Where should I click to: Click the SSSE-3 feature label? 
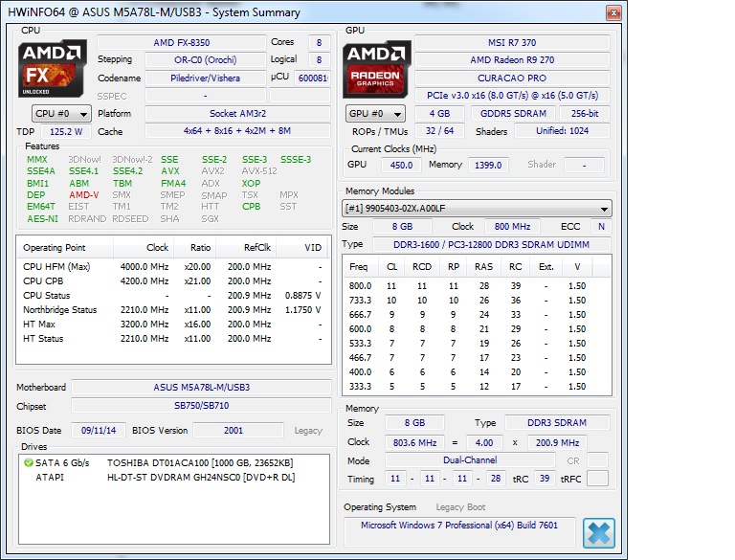click(296, 160)
